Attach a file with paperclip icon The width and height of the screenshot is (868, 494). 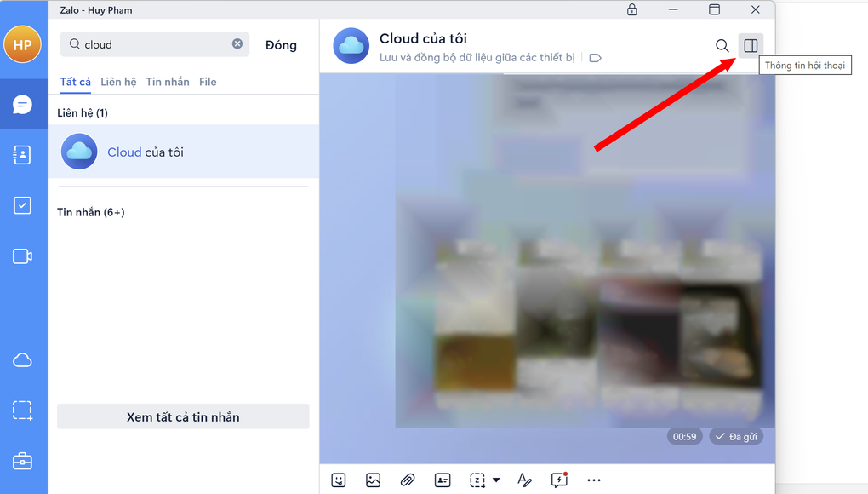click(408, 480)
